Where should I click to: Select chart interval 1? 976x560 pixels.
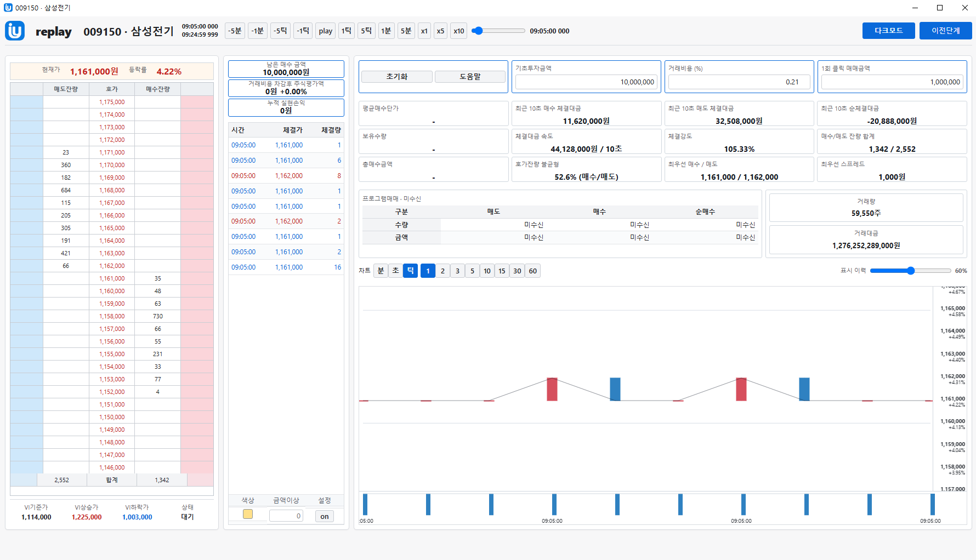(428, 271)
